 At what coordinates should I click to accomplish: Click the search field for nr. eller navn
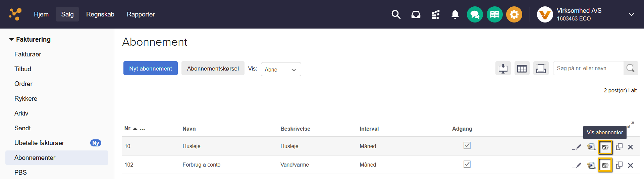tap(588, 69)
